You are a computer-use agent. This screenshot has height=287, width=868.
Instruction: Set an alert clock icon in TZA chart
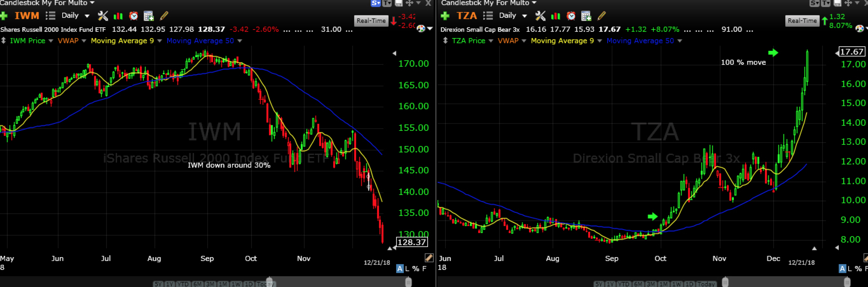571,16
